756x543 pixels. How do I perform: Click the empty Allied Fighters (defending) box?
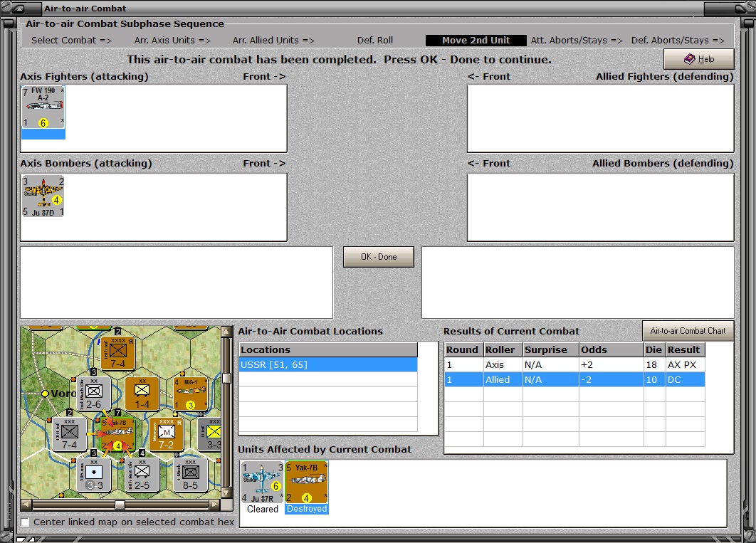pos(601,119)
